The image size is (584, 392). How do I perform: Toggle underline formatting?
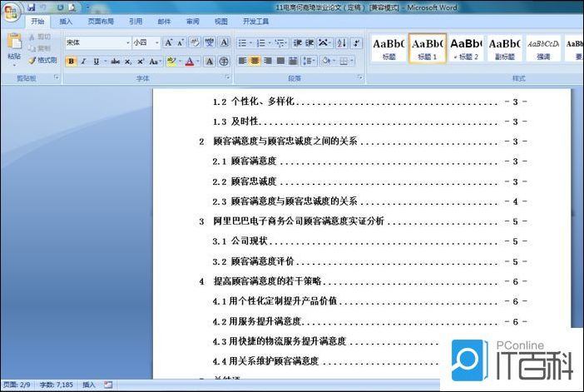[x=97, y=61]
